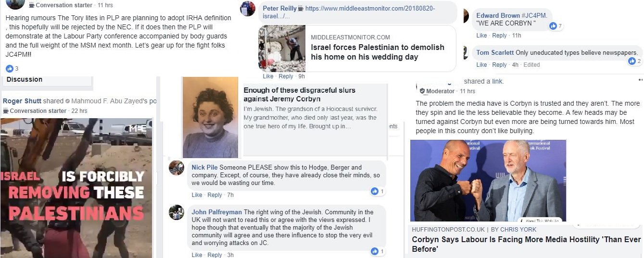Open Nick Pile's profile picture
This screenshot has height=258, width=644.
pos(177,168)
